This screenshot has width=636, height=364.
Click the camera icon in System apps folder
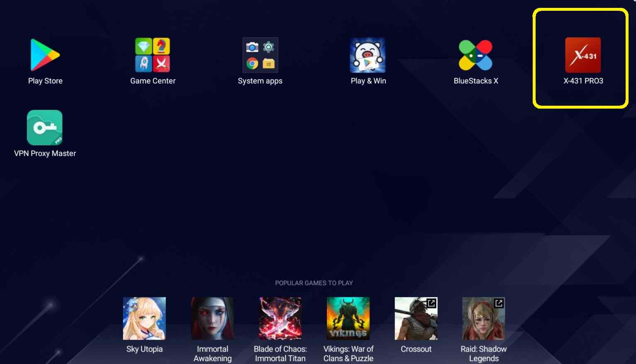tap(252, 47)
